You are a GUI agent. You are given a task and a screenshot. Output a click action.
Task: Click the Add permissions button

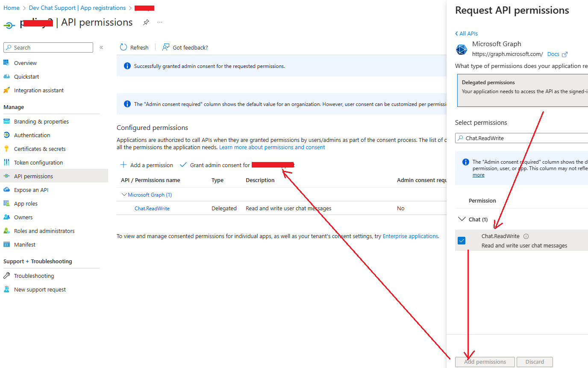click(x=485, y=362)
